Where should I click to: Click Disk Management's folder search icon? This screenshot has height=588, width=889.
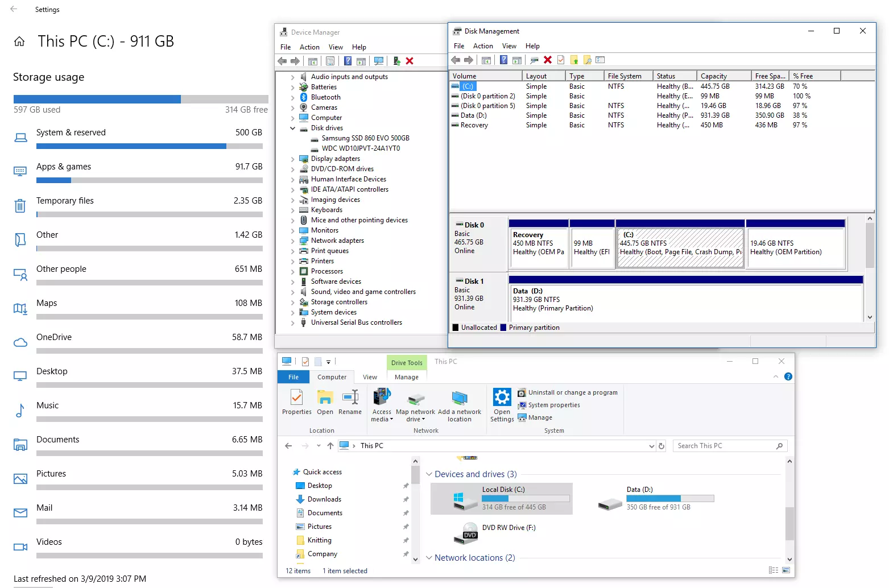tap(588, 60)
